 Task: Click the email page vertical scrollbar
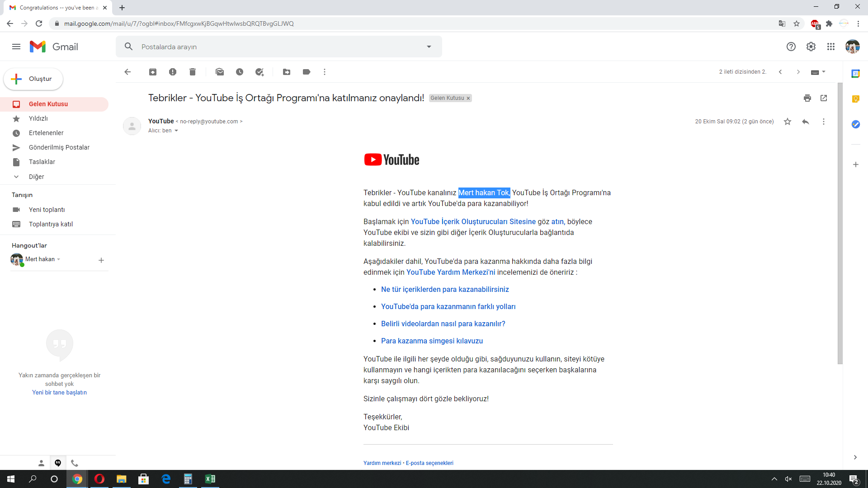click(840, 223)
